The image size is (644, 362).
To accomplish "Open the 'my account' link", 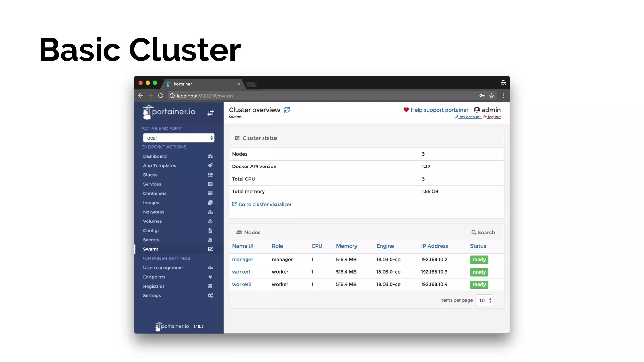I will tap(468, 117).
